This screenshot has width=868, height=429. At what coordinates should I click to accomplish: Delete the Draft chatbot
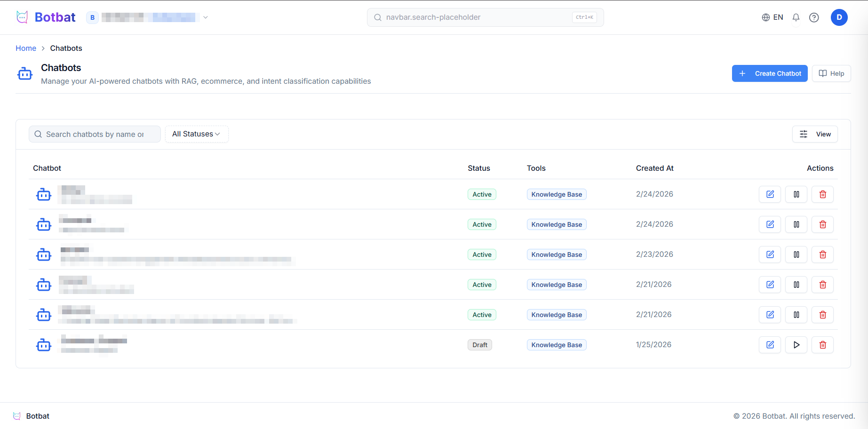coord(822,345)
